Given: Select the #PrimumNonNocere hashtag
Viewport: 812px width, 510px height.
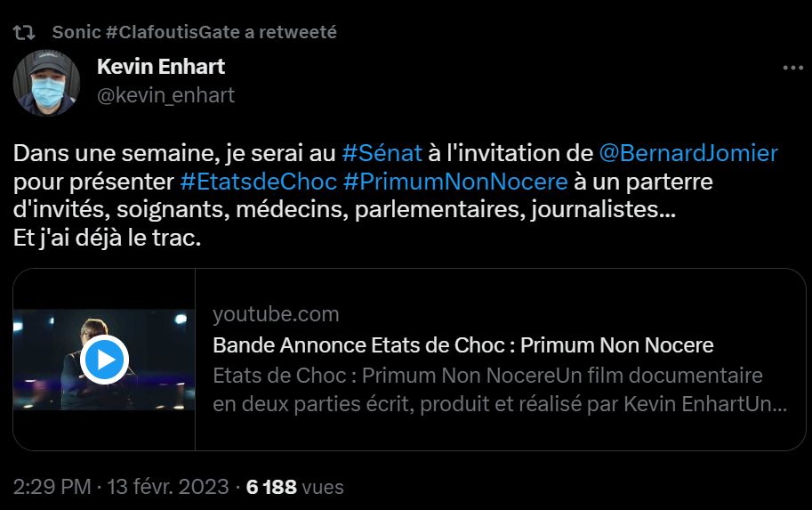Looking at the screenshot, I should point(454,182).
